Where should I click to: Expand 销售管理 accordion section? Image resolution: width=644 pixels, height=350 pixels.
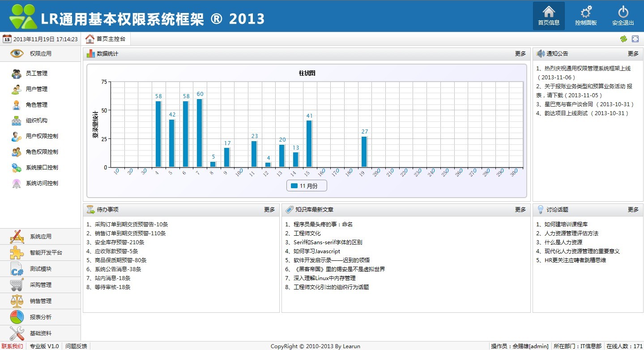coord(40,301)
